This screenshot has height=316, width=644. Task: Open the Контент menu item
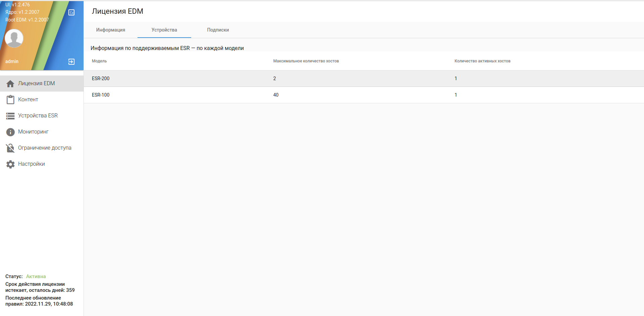coord(42,100)
